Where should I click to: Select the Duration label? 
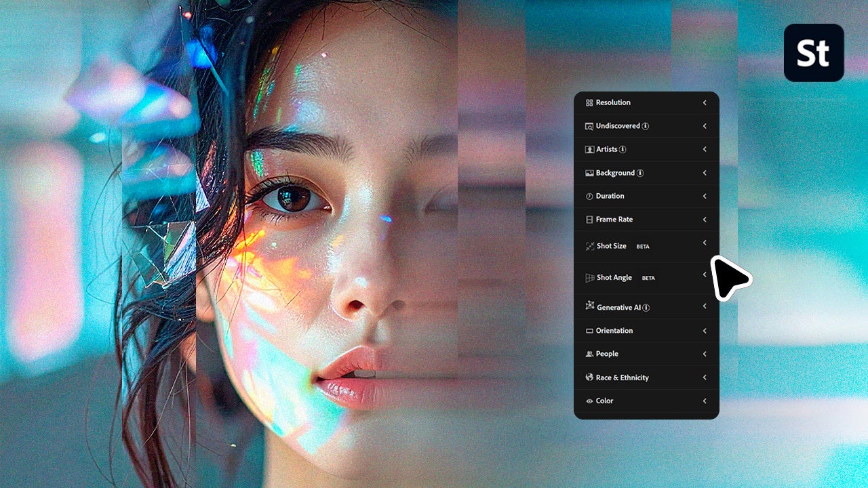coord(610,196)
